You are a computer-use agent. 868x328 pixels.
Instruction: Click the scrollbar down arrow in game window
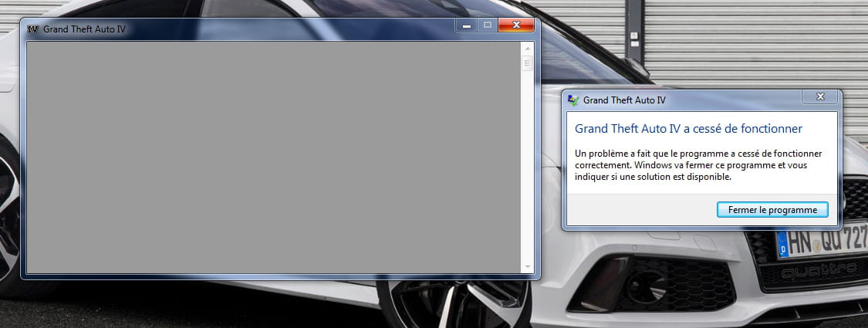528,267
